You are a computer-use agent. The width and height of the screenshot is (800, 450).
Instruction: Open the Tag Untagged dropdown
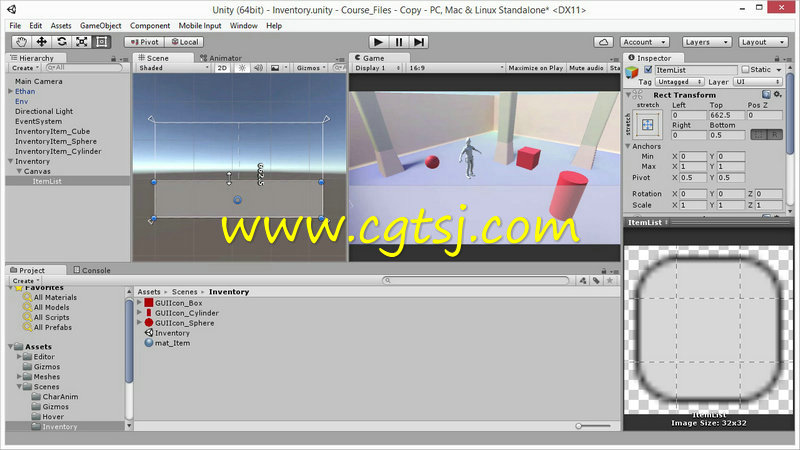(680, 82)
